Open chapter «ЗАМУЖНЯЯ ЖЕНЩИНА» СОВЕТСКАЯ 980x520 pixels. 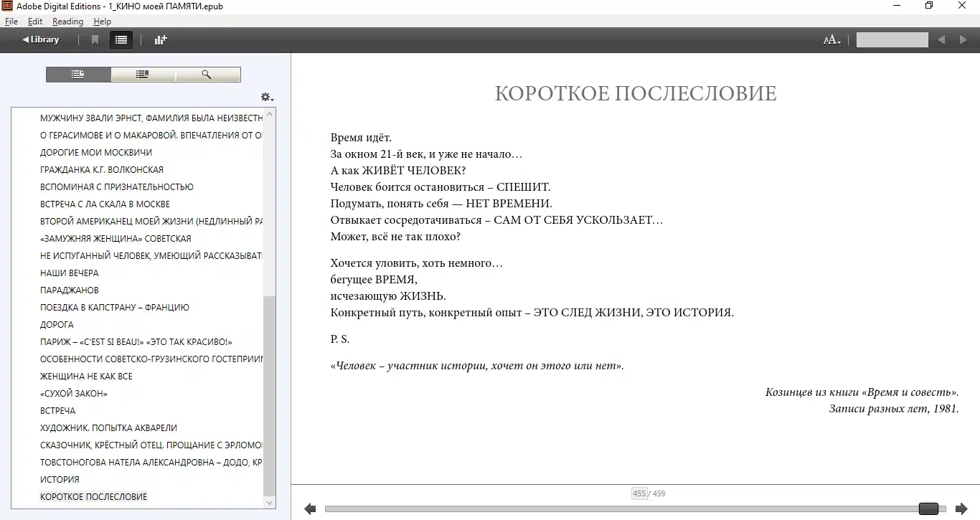pyautogui.click(x=116, y=238)
